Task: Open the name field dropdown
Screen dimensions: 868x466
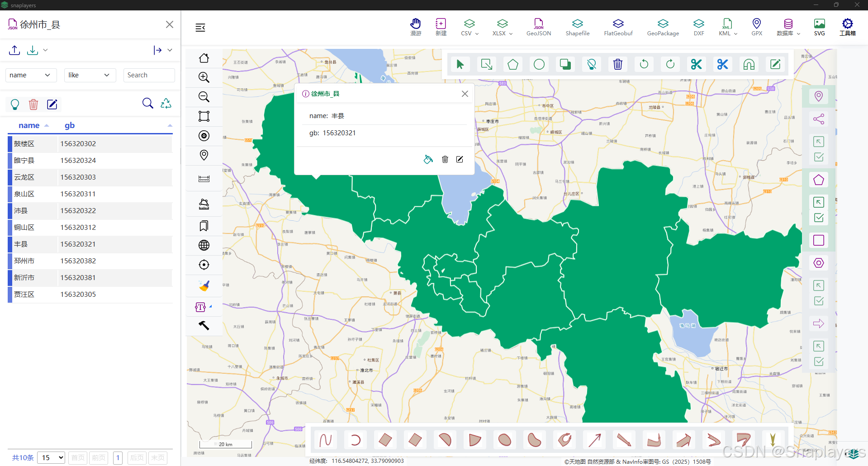Action: 31,75
